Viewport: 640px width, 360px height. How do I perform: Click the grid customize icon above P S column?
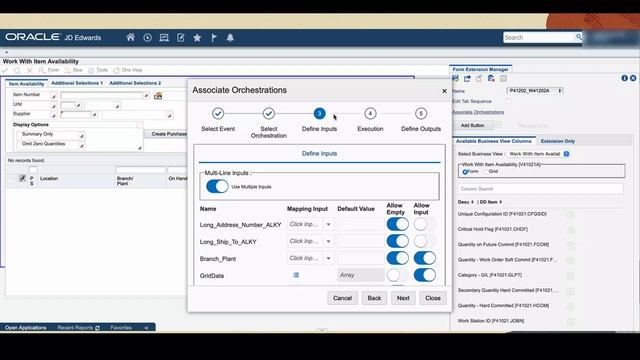(22, 178)
